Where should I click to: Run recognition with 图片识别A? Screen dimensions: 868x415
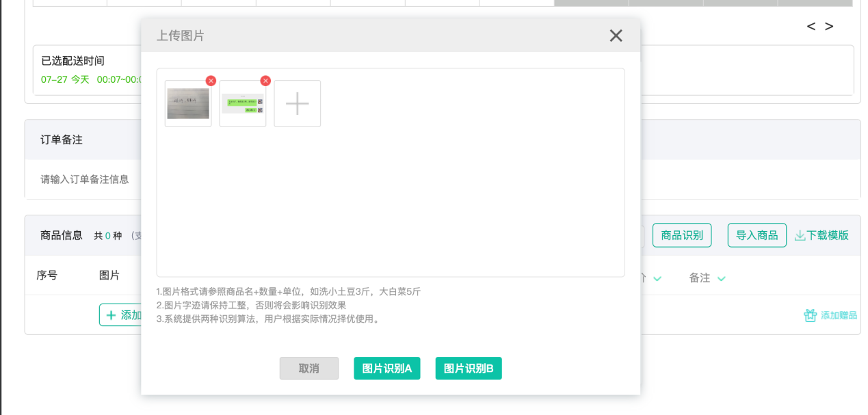[x=386, y=368]
